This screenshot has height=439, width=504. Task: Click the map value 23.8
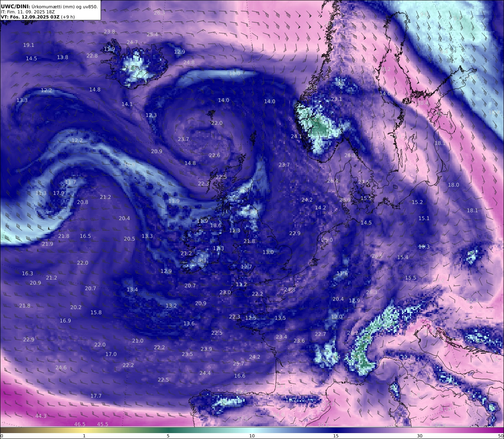(x=109, y=32)
